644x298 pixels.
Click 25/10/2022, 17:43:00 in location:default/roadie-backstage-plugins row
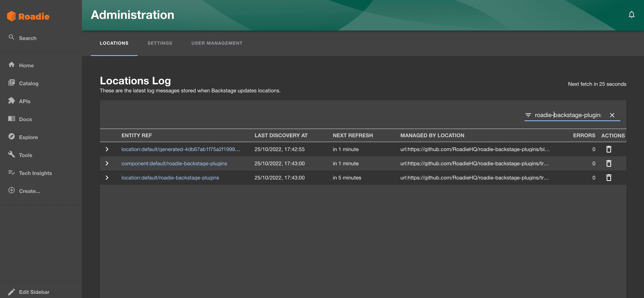pyautogui.click(x=280, y=178)
